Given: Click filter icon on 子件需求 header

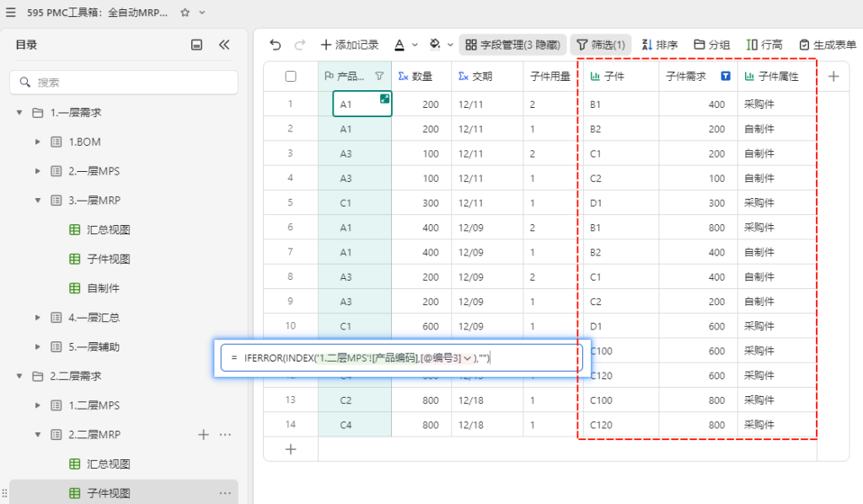Looking at the screenshot, I should coord(726,76).
